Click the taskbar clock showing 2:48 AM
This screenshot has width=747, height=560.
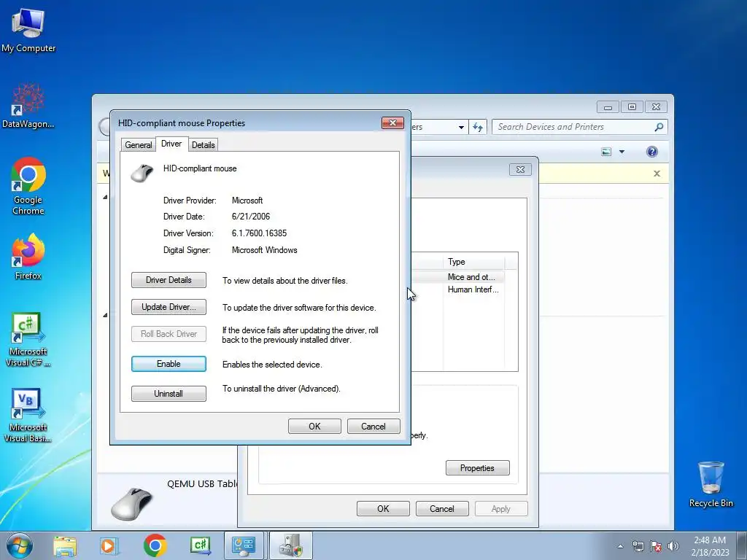(x=710, y=546)
